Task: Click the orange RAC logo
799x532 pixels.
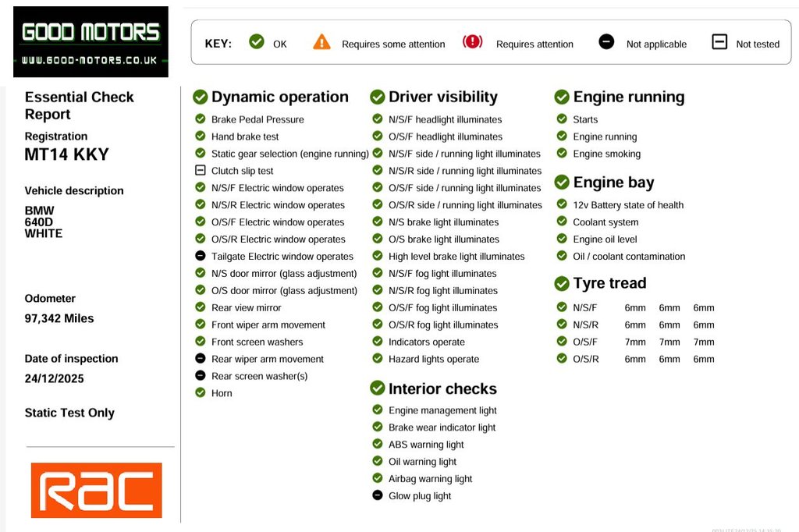Action: pos(97,490)
